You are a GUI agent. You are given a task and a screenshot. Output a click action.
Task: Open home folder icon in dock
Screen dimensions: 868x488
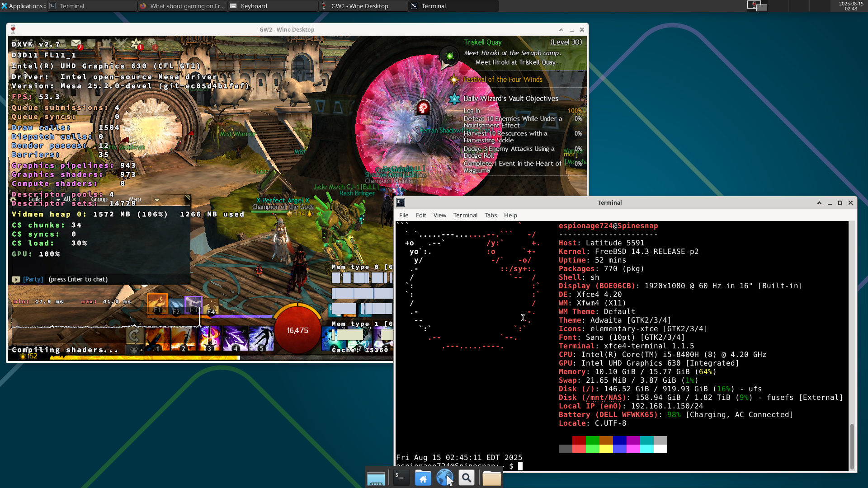[x=423, y=478]
